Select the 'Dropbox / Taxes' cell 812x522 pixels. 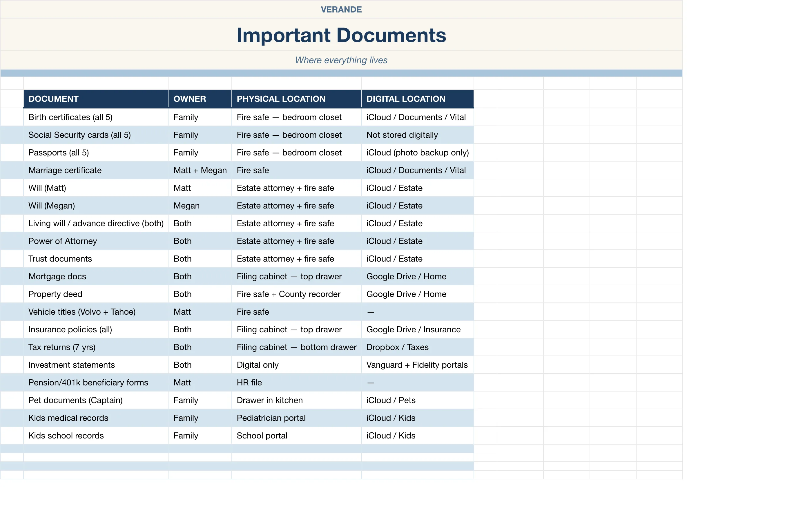418,347
